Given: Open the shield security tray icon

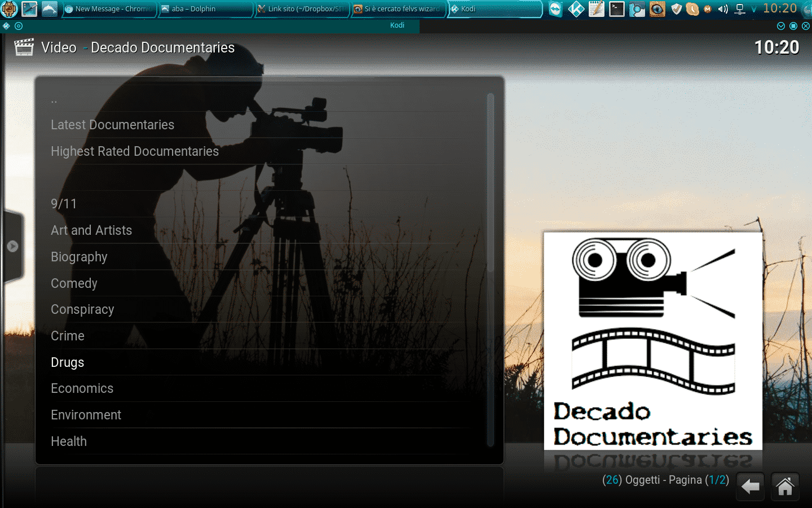Looking at the screenshot, I should tap(677, 9).
